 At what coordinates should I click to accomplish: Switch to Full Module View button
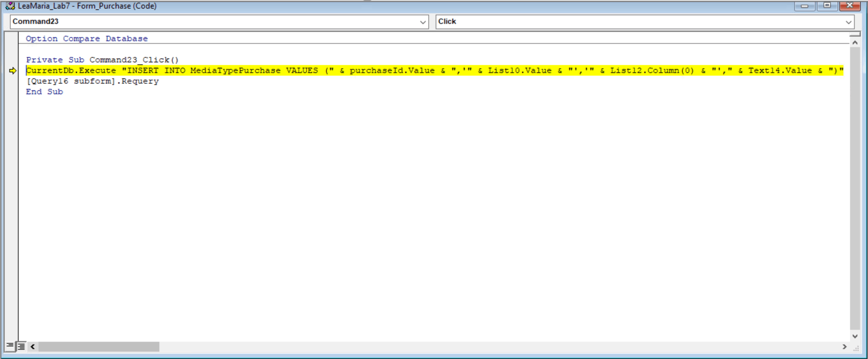tap(21, 346)
